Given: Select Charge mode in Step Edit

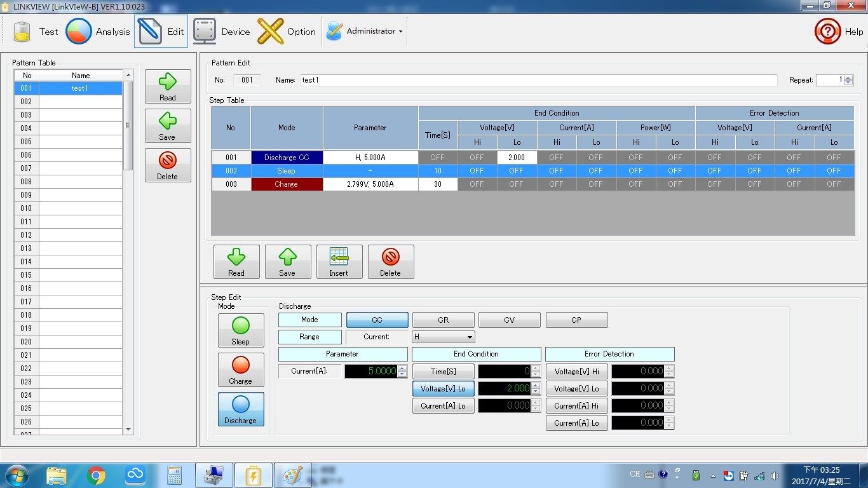Looking at the screenshot, I should point(240,370).
